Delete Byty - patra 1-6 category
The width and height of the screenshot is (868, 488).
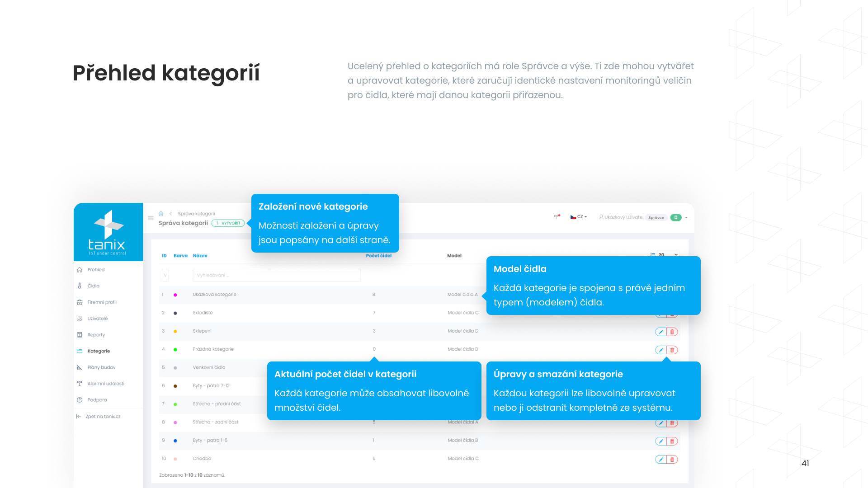672,441
